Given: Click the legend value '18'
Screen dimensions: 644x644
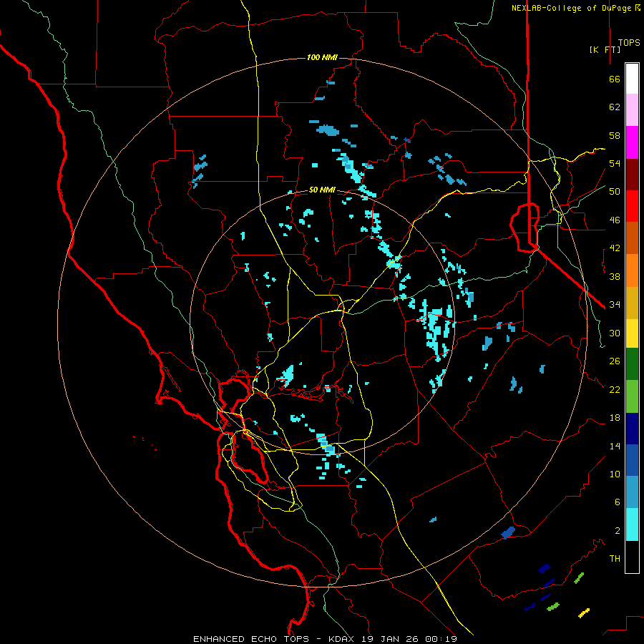Looking at the screenshot, I should (x=615, y=418).
